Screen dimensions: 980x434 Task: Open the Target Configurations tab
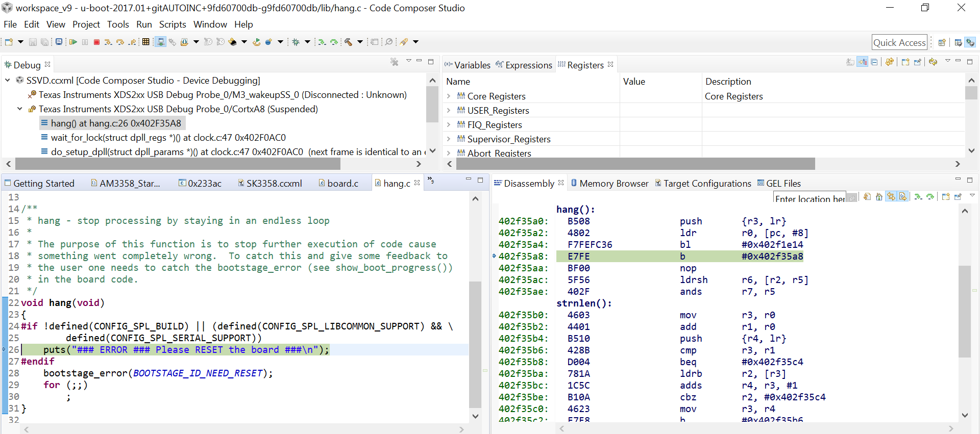[x=703, y=183]
